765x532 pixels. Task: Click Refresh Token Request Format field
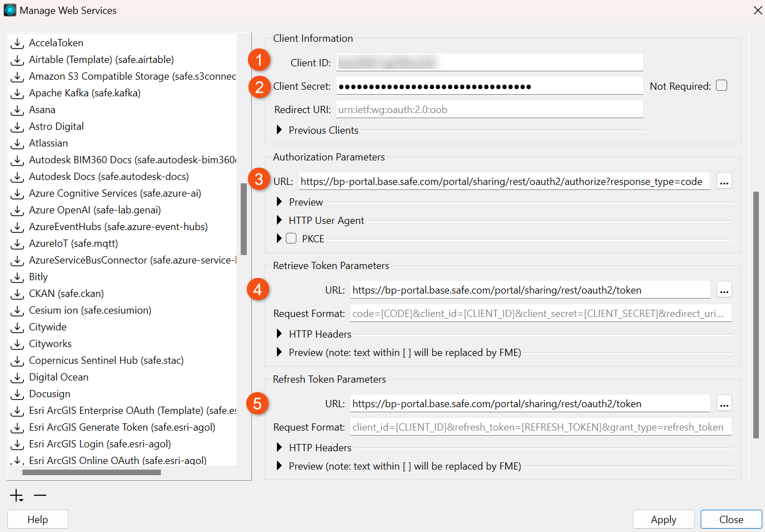tap(541, 427)
